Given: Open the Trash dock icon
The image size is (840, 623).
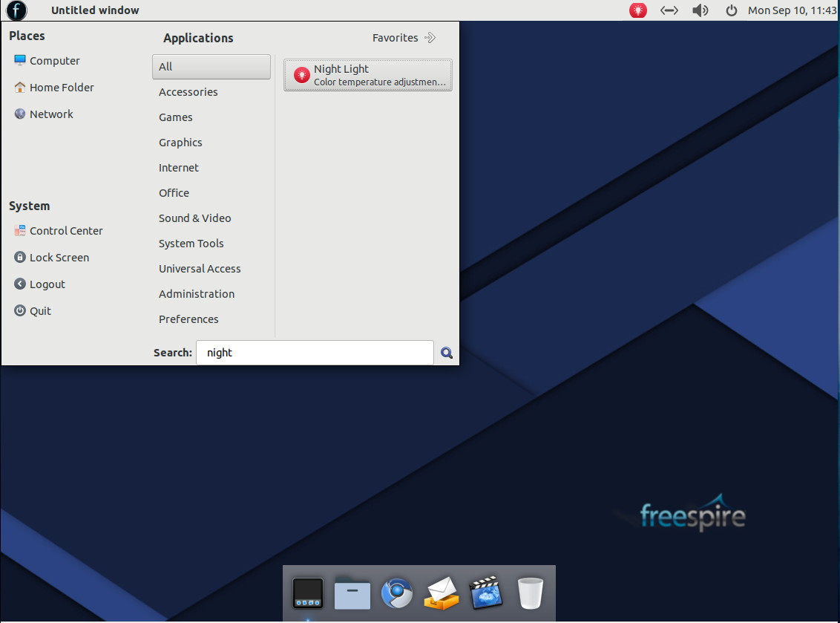Looking at the screenshot, I should pyautogui.click(x=531, y=593).
